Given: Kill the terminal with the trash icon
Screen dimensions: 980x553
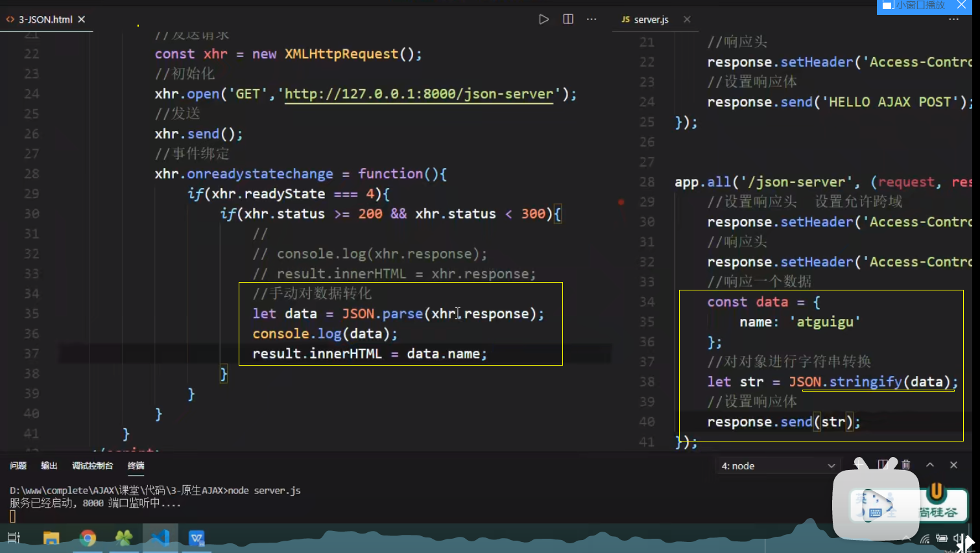Looking at the screenshot, I should [x=906, y=465].
